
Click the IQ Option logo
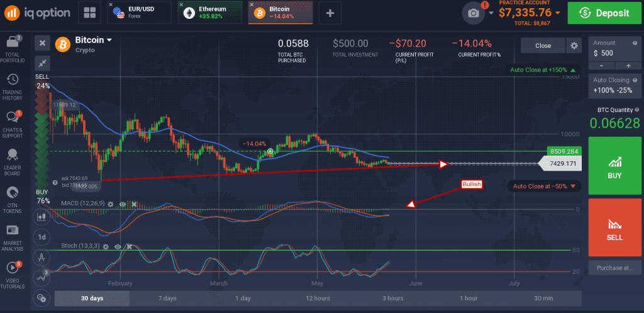37,13
